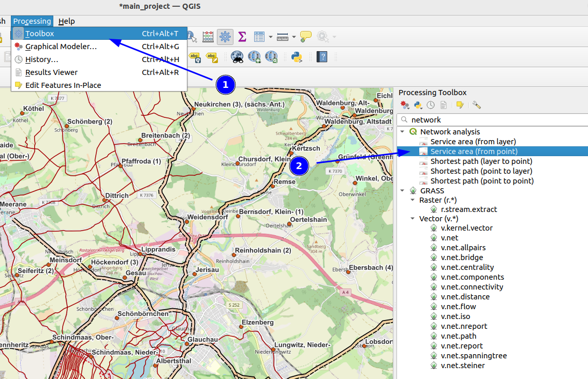Select the v.net.path algorithm
This screenshot has height=379, width=588.
pyautogui.click(x=458, y=336)
